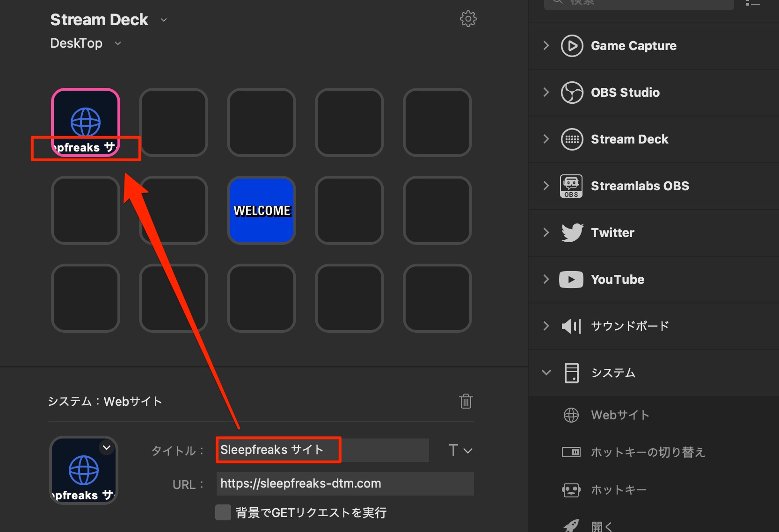This screenshot has width=779, height=532.
Task: Click the サウンドボード label
Action: (x=630, y=326)
